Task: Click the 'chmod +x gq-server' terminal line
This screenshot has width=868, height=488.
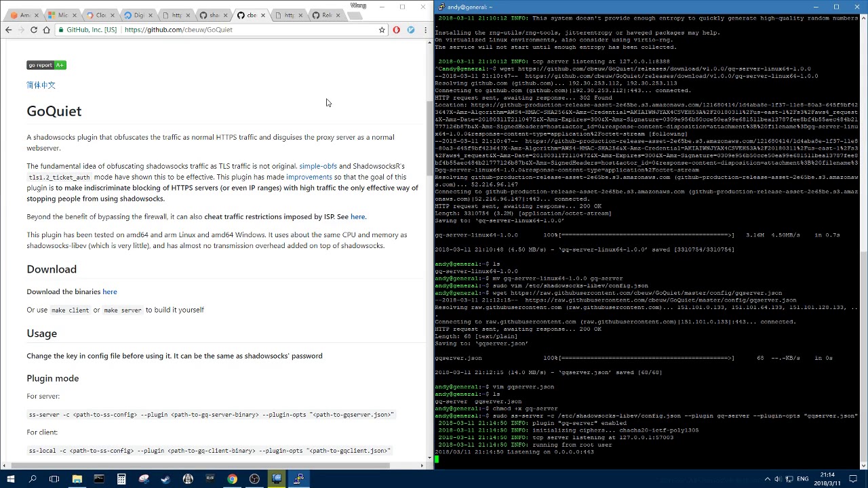Action: [x=496, y=409]
